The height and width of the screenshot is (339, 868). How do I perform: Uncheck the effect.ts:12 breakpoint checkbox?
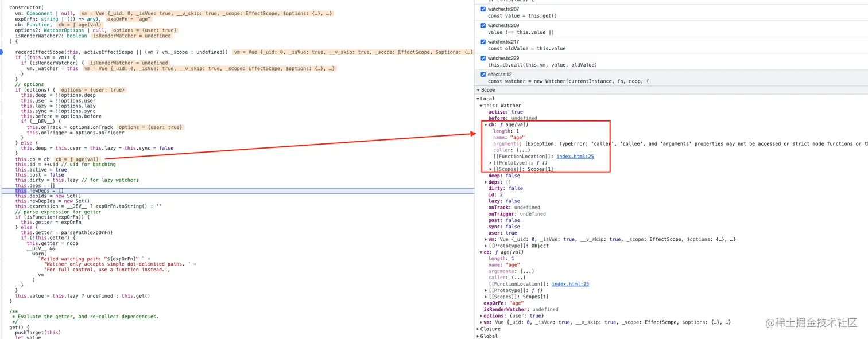click(483, 74)
